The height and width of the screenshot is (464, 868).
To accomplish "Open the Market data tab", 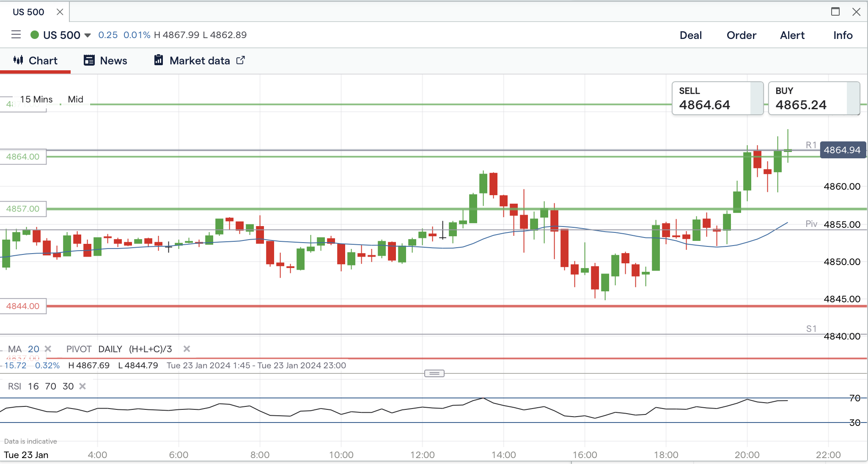I will (x=200, y=61).
